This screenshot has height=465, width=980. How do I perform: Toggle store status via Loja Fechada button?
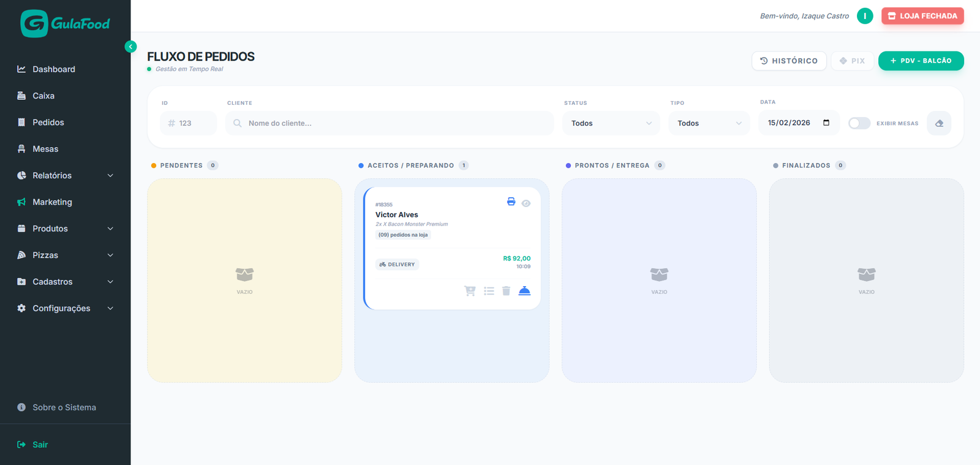coord(922,16)
